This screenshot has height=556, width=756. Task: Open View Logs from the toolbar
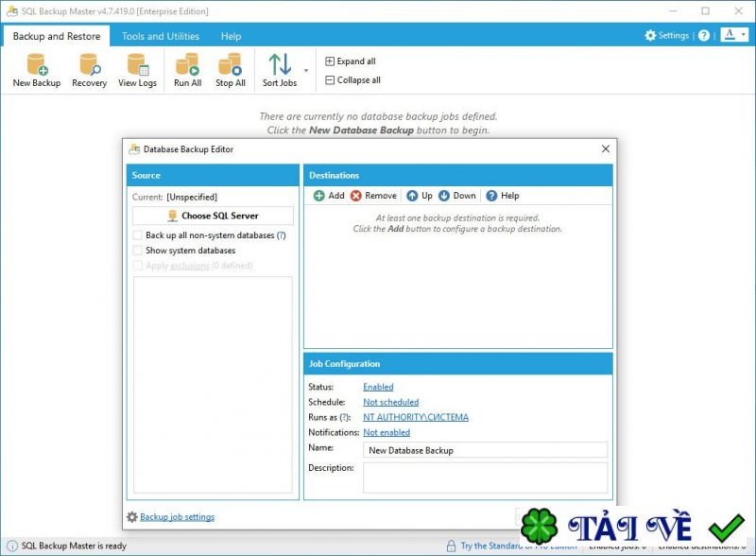[137, 71]
